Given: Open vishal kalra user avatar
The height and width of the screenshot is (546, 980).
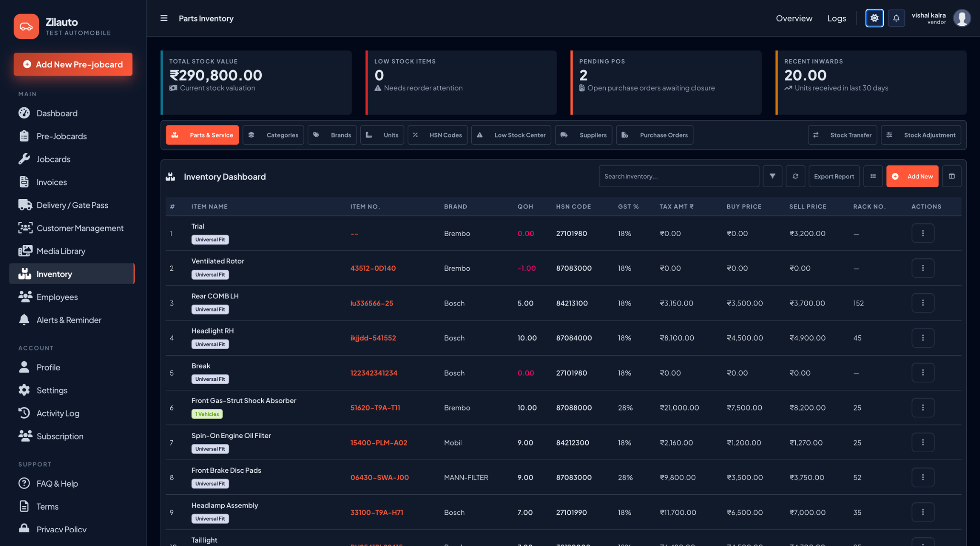Looking at the screenshot, I should coord(962,18).
